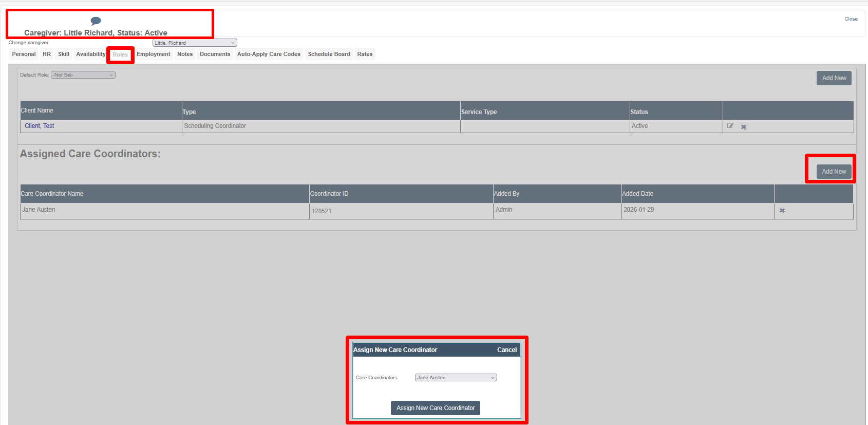Edit the Client, Test role row
The width and height of the screenshot is (868, 425).
[x=730, y=126]
